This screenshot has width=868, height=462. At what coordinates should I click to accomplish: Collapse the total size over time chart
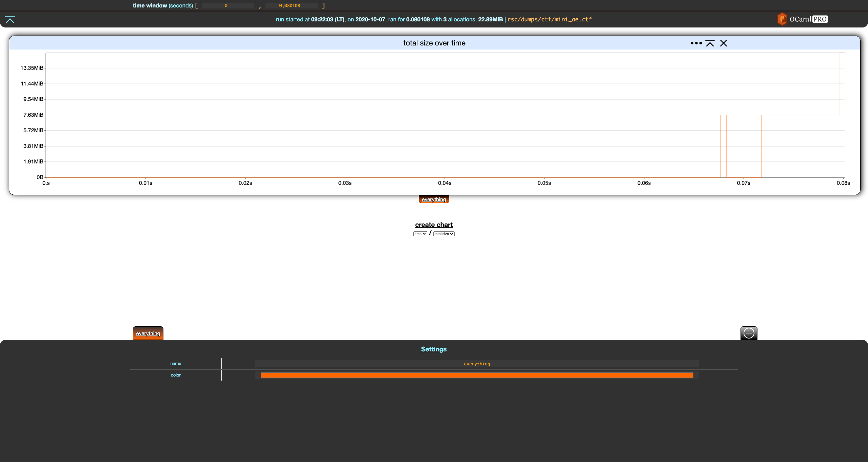click(x=710, y=43)
